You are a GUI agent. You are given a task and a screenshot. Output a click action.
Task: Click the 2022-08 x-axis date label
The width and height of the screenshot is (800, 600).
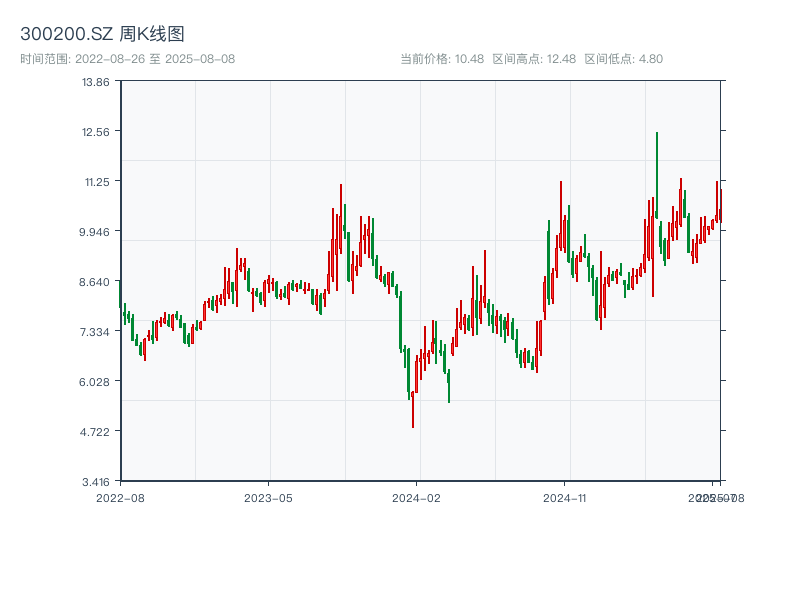click(120, 497)
